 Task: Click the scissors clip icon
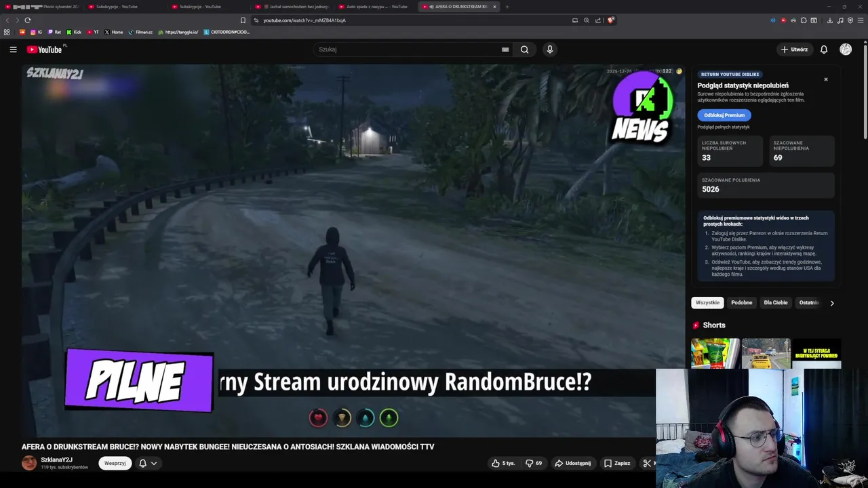tap(647, 464)
